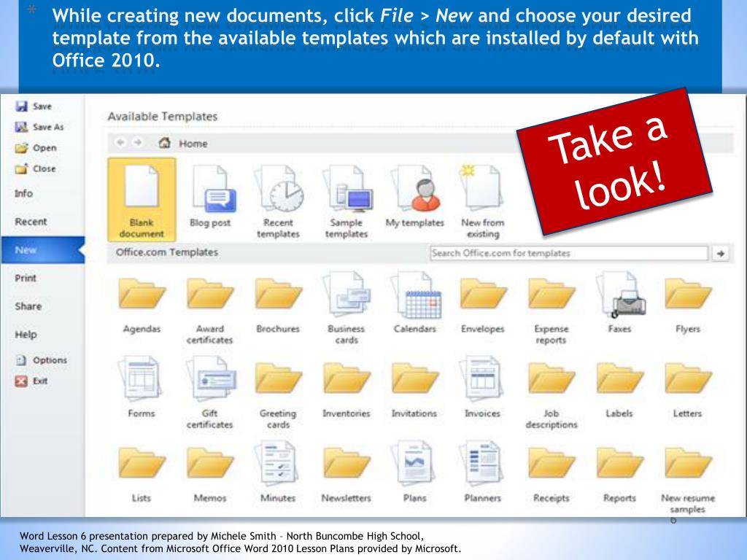747x560 pixels.
Task: Open the Expense reports folder
Action: [x=551, y=309]
